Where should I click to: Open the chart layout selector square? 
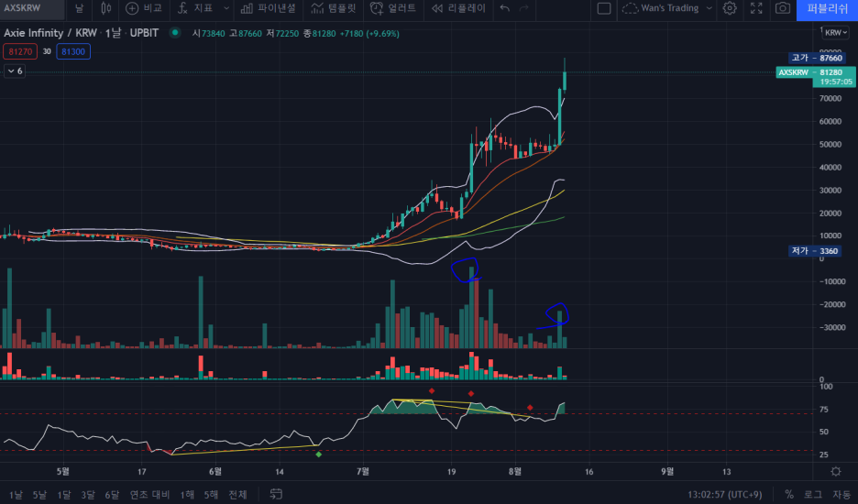pos(603,8)
